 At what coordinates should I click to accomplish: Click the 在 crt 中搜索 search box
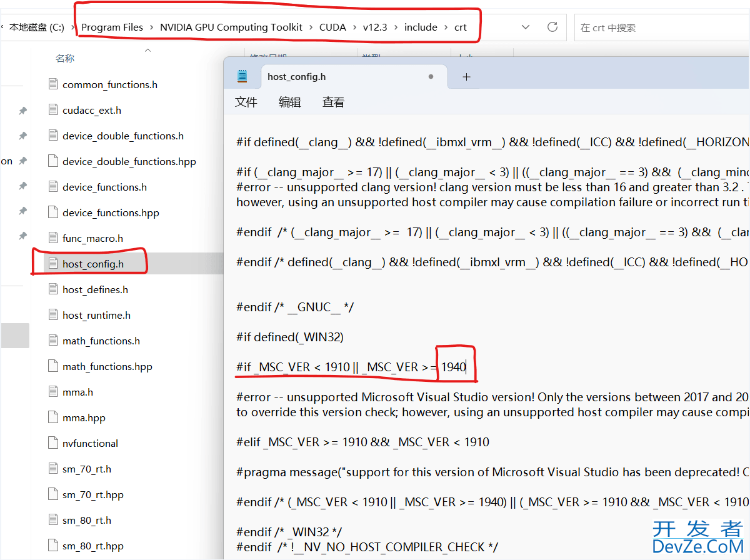(x=662, y=27)
